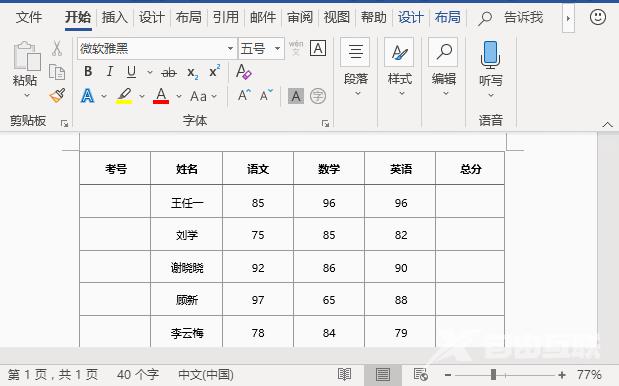
Task: Expand text effects options arrow
Action: 104,96
